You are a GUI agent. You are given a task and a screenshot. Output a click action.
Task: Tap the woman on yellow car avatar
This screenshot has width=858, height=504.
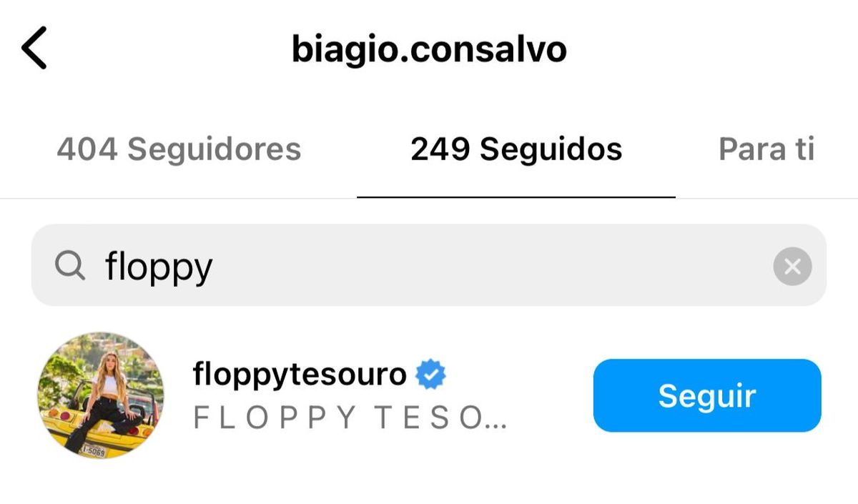[x=100, y=395]
